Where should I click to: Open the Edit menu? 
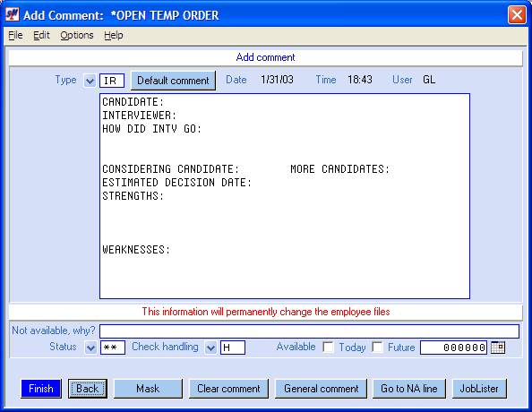tap(41, 35)
